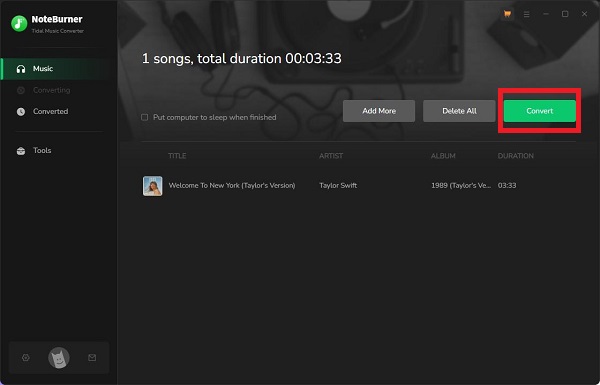Image resolution: width=600 pixels, height=385 pixels.
Task: Close the NoteBurner window
Action: coord(584,14)
